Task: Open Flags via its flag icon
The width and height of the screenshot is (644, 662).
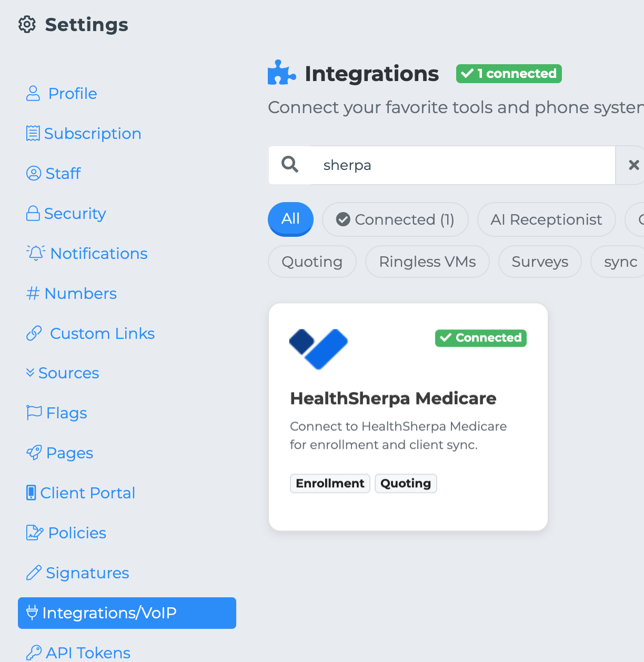Action: tap(34, 413)
